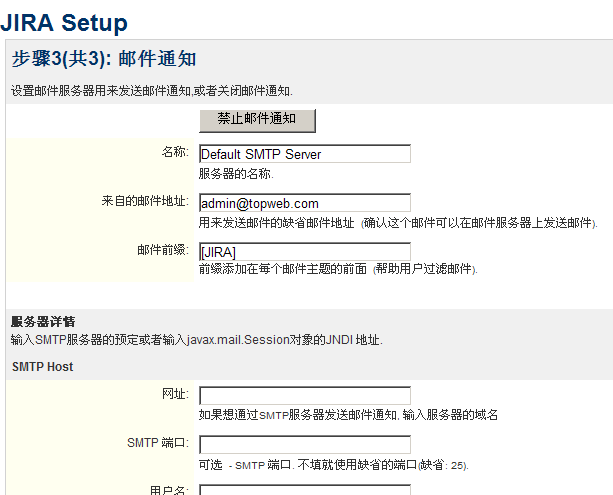Click the javax.mail.Session JNDI description text
Viewport: 613px width, 495px height.
coord(197,340)
